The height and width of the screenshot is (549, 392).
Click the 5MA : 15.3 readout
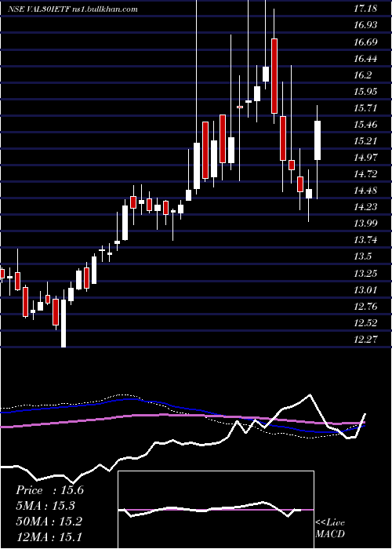[x=45, y=506]
